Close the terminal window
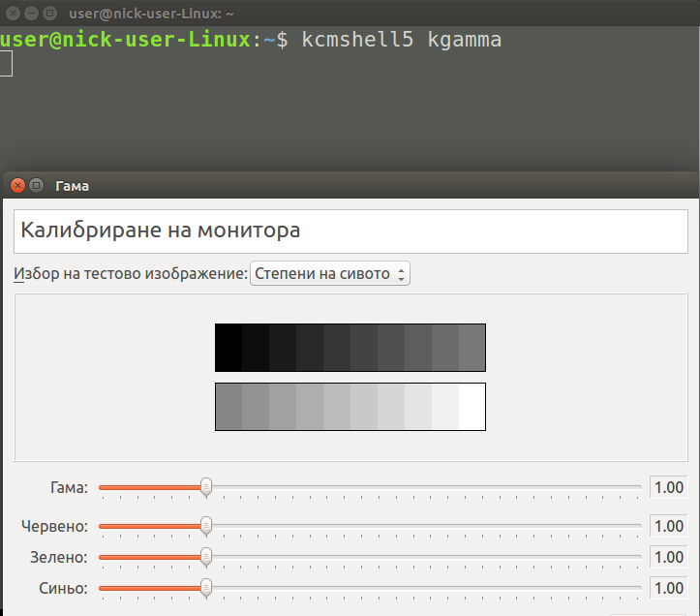700x616 pixels. click(13, 14)
